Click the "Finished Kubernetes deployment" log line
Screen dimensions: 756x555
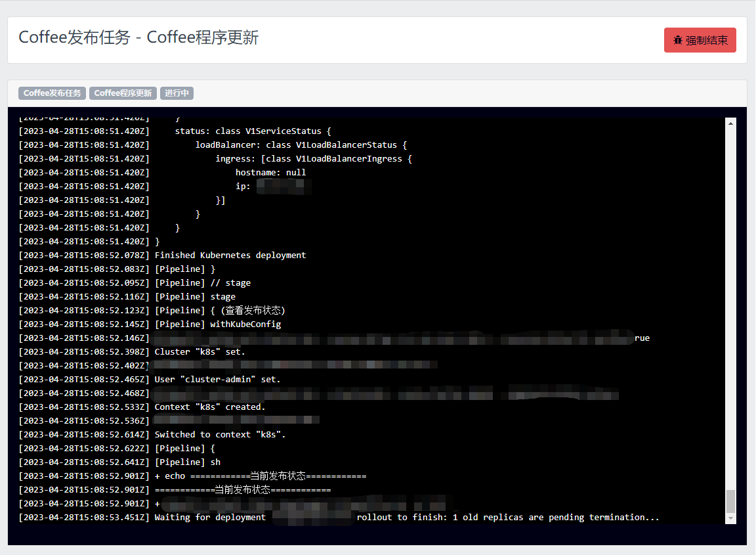[230, 255]
